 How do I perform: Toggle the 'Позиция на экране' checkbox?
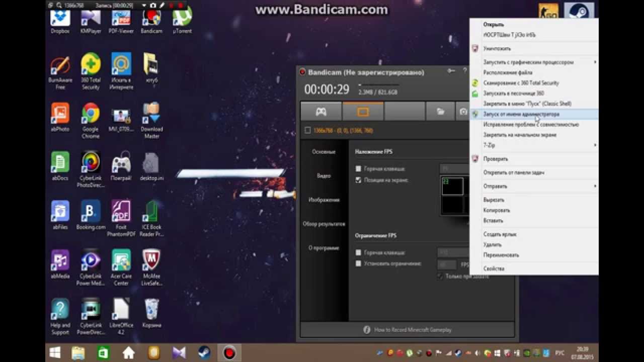tap(358, 180)
